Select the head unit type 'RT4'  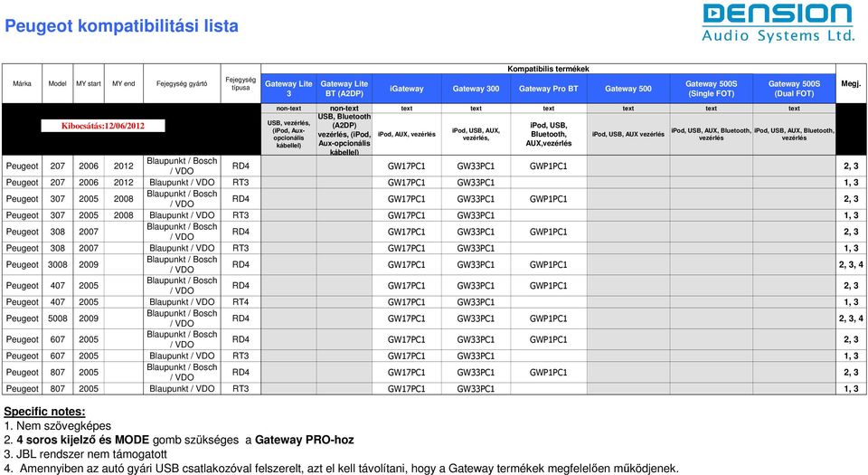point(241,302)
